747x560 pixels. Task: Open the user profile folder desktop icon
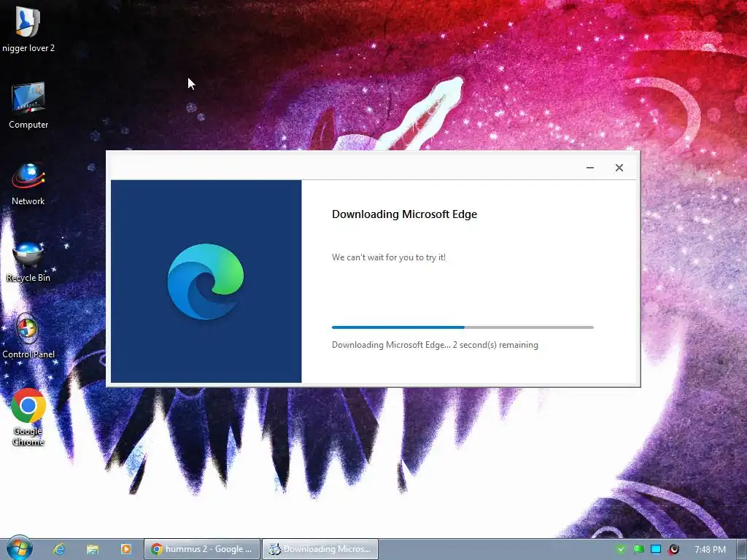click(28, 28)
